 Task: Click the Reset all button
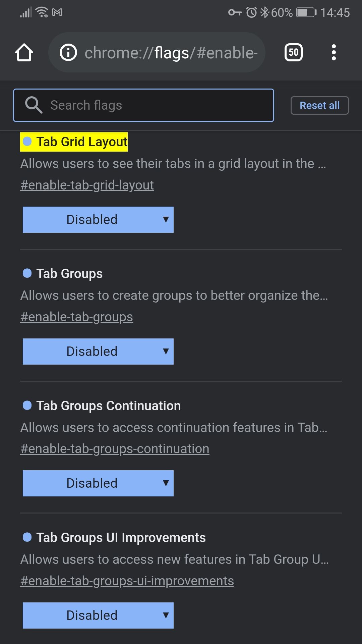(320, 105)
